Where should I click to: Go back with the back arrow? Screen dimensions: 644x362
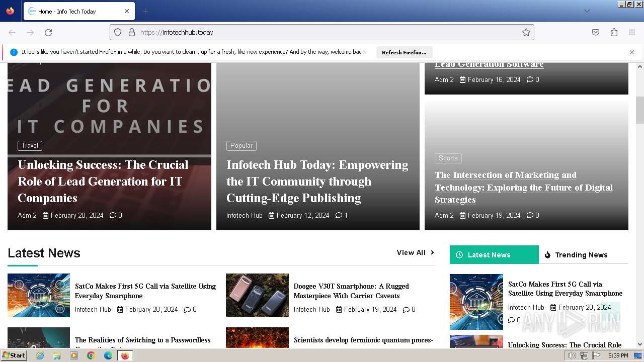click(12, 32)
